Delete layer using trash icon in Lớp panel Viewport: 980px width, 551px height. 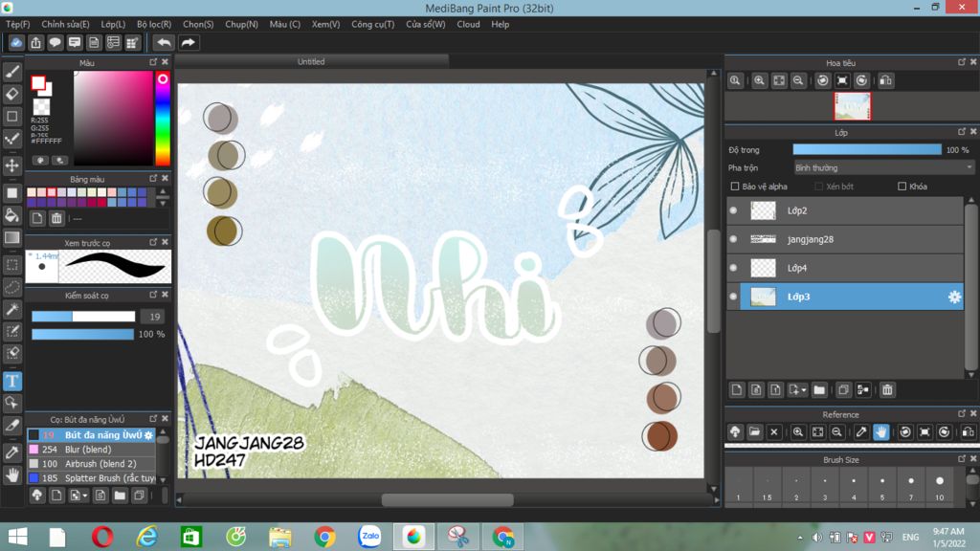(x=887, y=390)
